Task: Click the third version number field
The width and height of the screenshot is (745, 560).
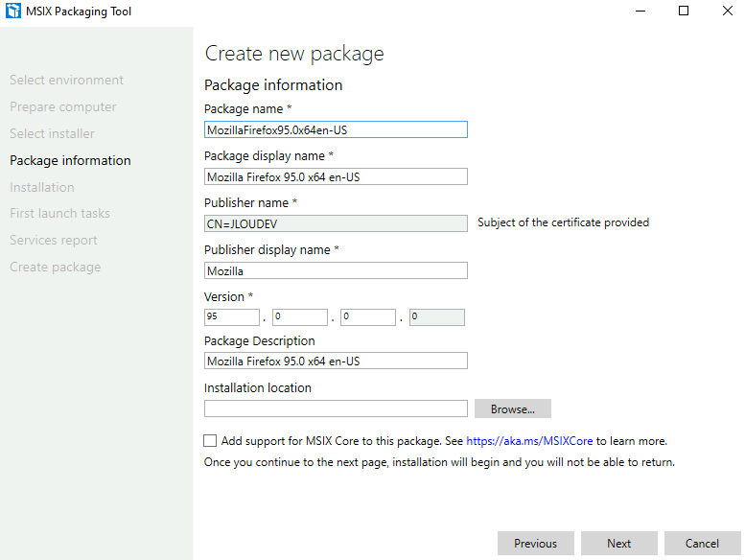Action: [x=368, y=316]
